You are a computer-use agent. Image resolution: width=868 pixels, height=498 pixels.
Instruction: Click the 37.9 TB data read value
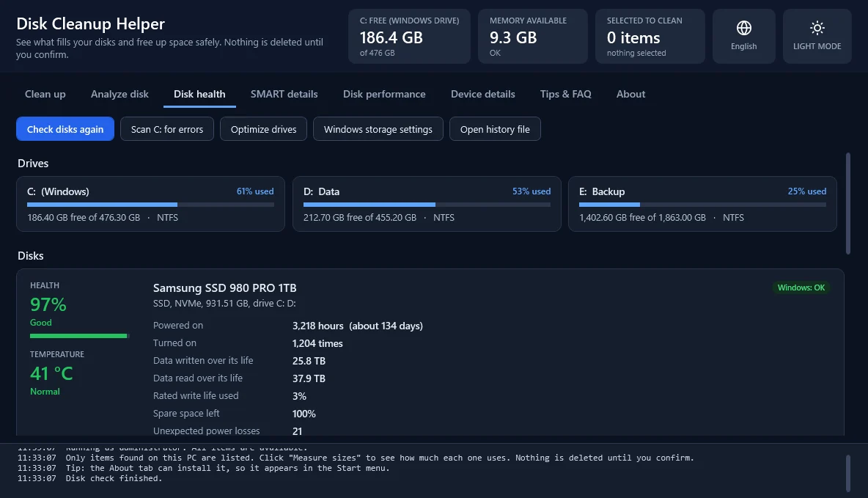click(309, 379)
